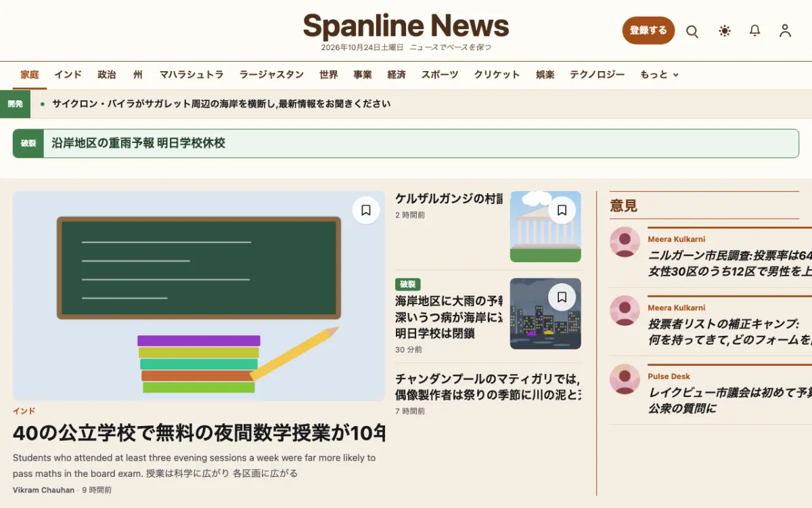Open the 40の公立学校 headline
This screenshot has width=812, height=508.
point(199,433)
